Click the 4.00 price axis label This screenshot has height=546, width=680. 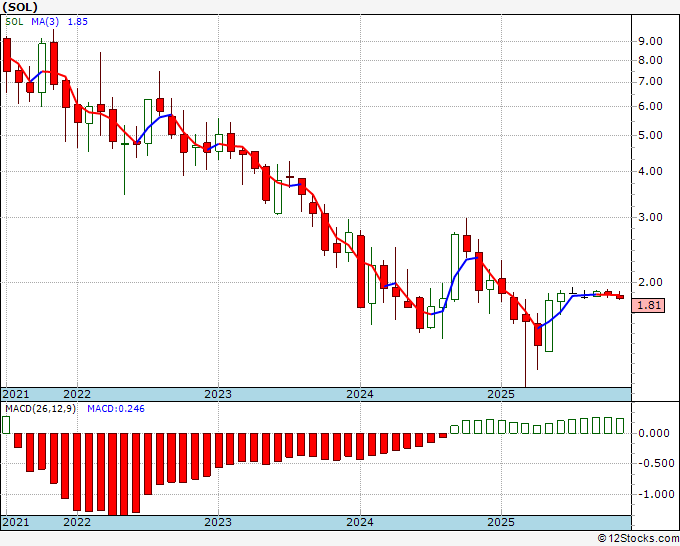(x=650, y=171)
